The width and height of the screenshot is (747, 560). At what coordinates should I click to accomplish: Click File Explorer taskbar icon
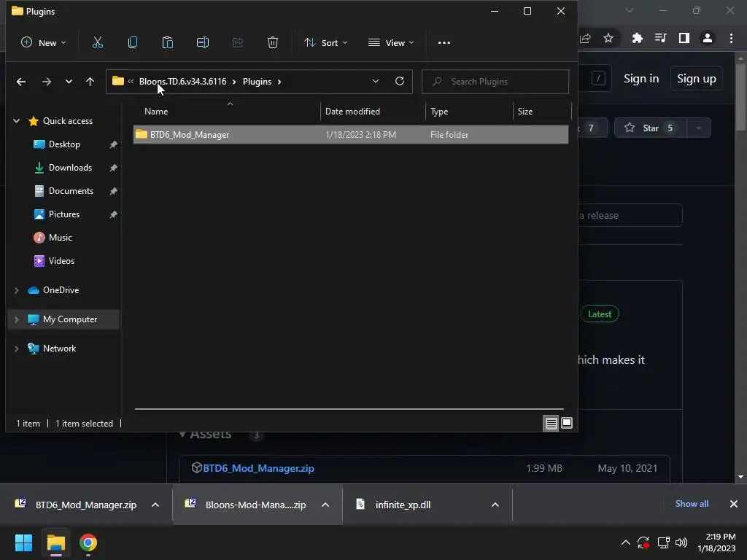click(55, 542)
